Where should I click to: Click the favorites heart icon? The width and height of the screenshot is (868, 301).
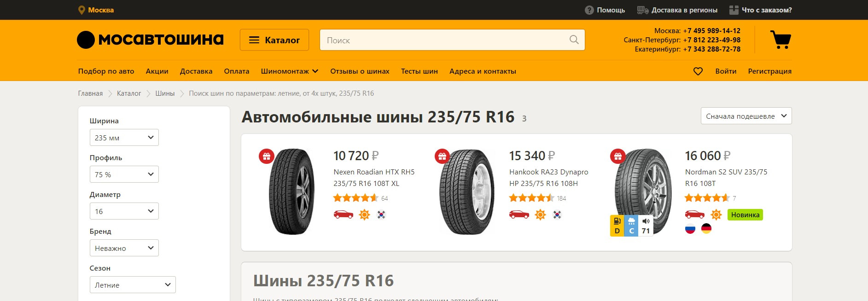[698, 71]
